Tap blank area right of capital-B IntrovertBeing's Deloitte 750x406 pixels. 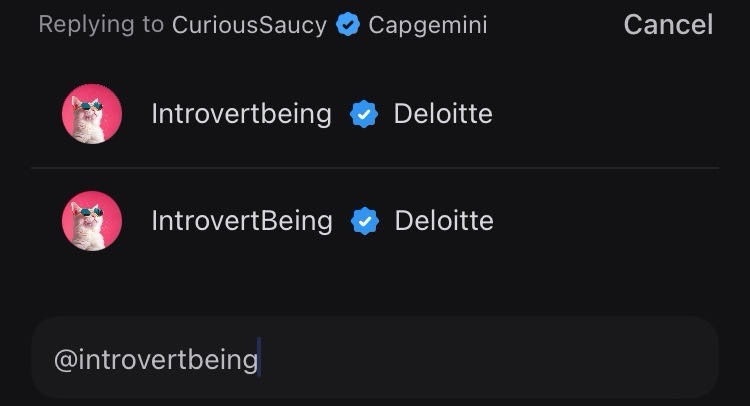tap(610, 221)
